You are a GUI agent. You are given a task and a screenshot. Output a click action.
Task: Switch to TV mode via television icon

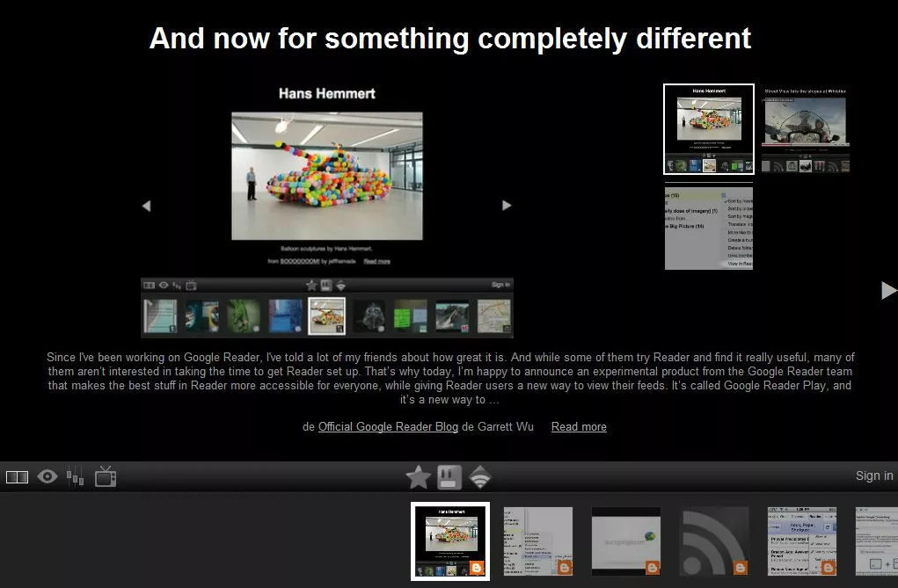coord(106,475)
